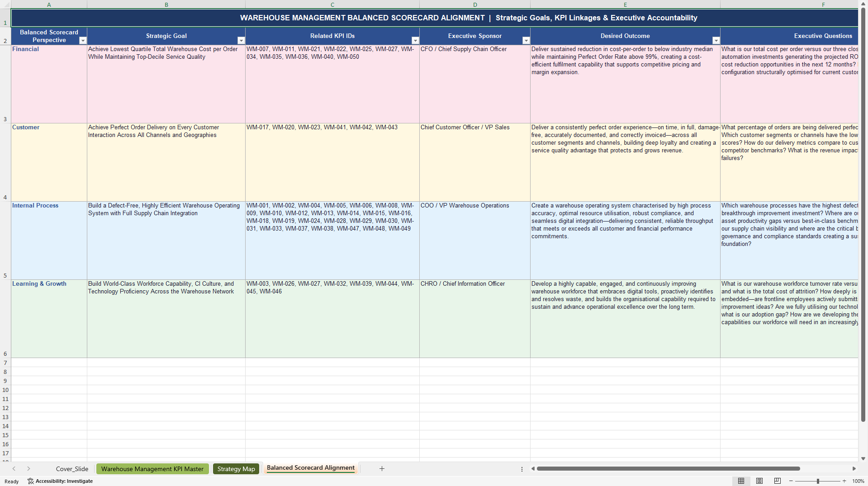Switch to the Cover_Slide sheet tab
The image size is (868, 486).
[x=72, y=469]
